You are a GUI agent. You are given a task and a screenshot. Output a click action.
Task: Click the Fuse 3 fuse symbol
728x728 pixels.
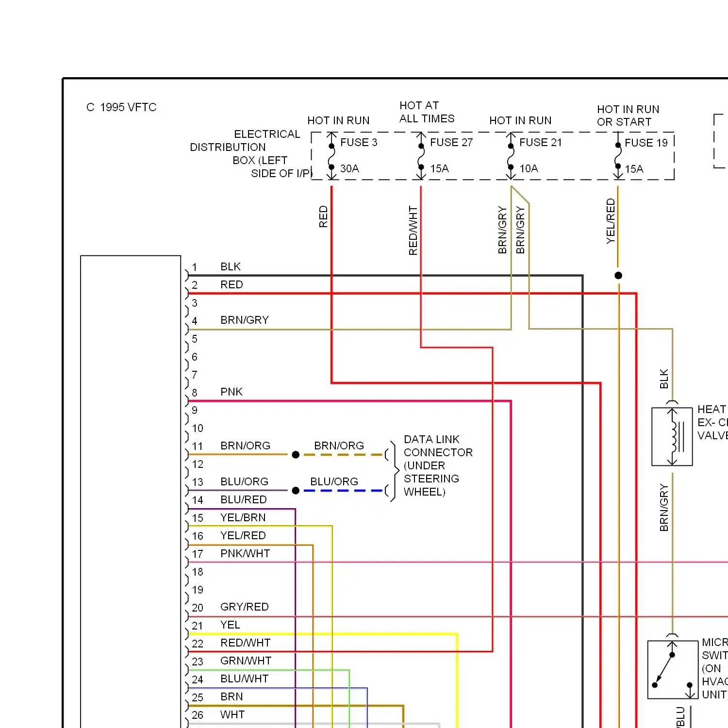[331, 156]
